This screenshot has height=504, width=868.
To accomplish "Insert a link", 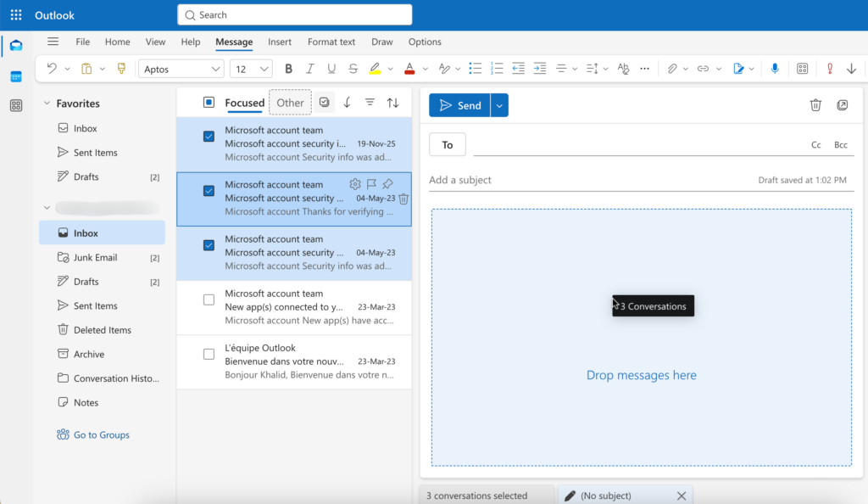I will pos(703,69).
